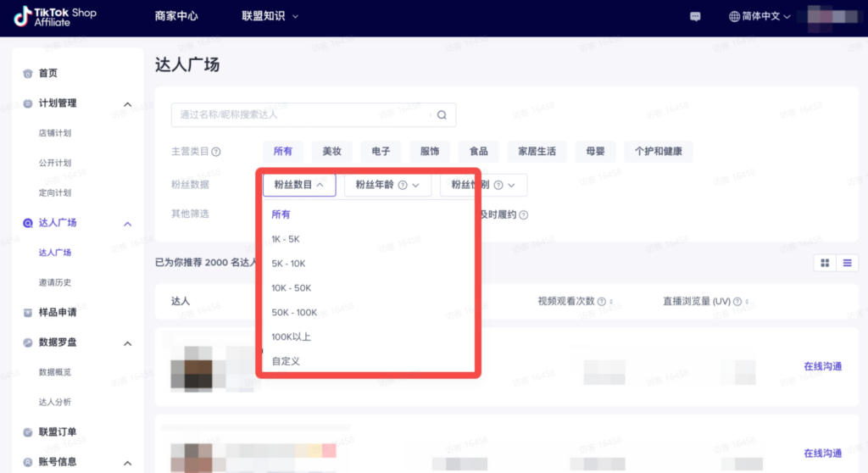868x473 pixels.
Task: Open the 粉丝年龄 dropdown
Action: coord(387,185)
